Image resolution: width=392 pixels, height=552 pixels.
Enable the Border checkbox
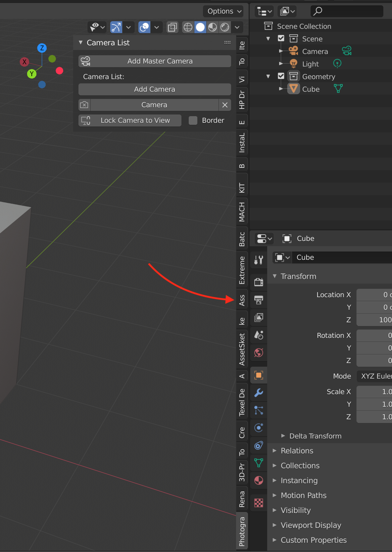tap(193, 120)
